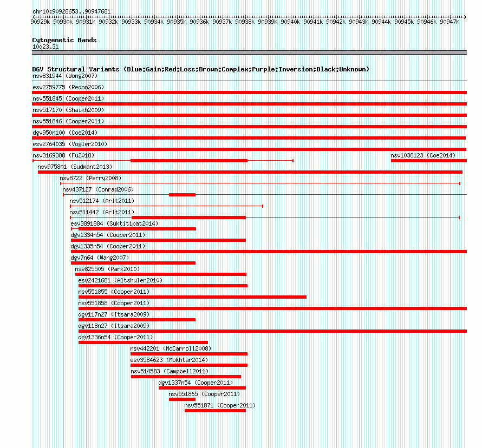Select nsv551855 (Cooper2011) label
The width and height of the screenshot is (482, 448).
click(114, 292)
